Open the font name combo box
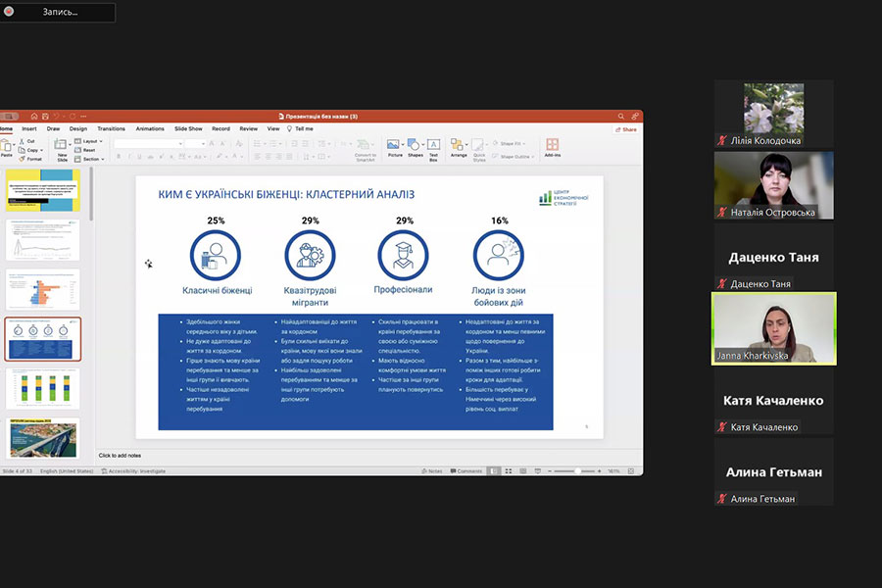Image resolution: width=882 pixels, height=588 pixels. pos(148,143)
